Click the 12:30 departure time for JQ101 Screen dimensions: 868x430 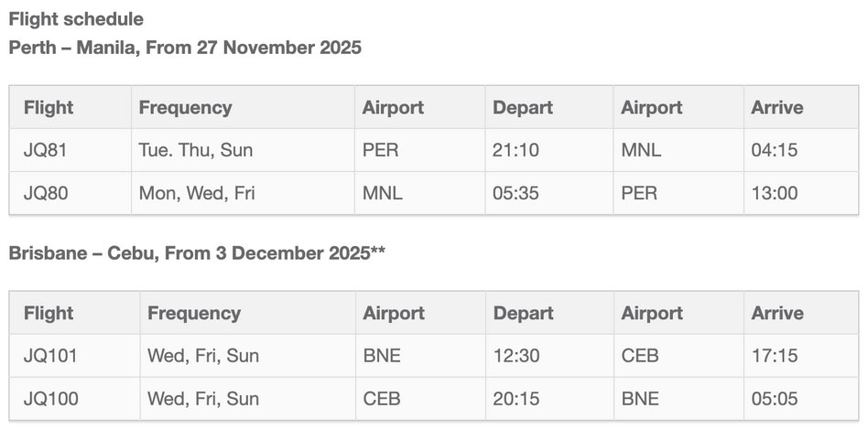(515, 355)
